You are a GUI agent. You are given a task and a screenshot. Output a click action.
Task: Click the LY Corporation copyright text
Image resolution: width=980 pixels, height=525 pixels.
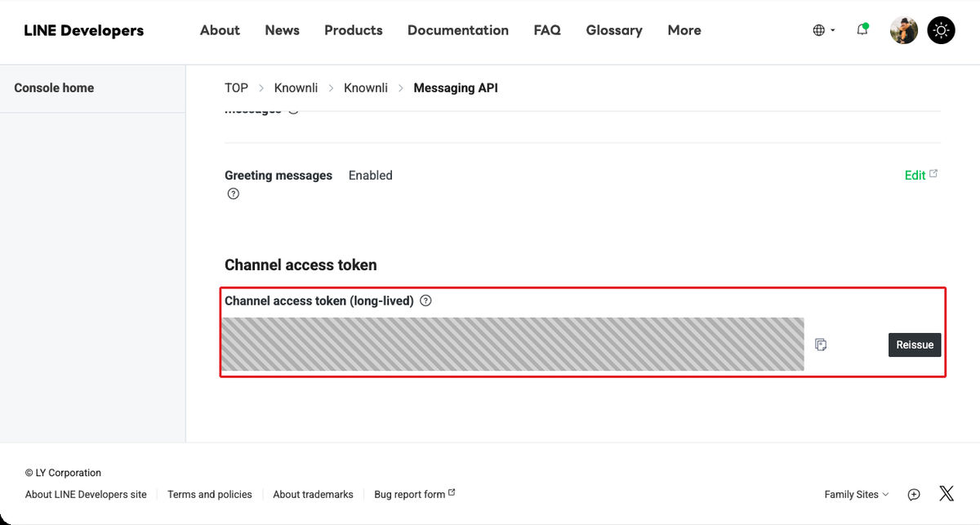63,473
